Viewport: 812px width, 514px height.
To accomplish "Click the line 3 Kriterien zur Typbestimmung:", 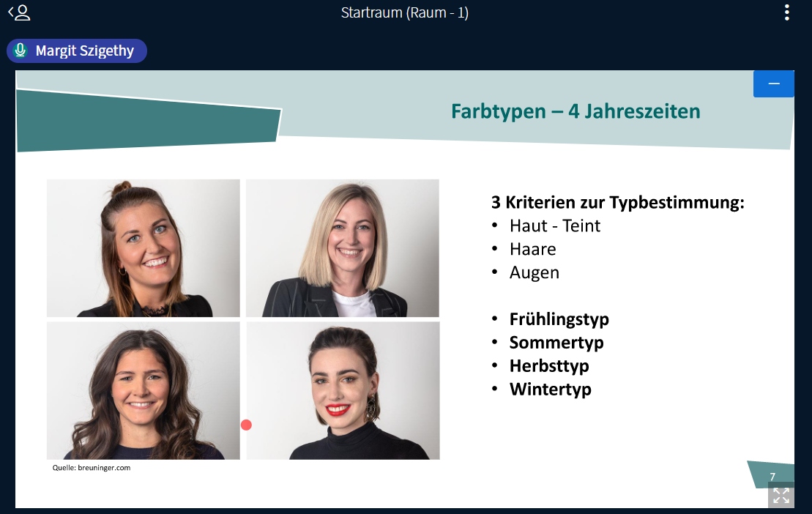I will tap(618, 202).
